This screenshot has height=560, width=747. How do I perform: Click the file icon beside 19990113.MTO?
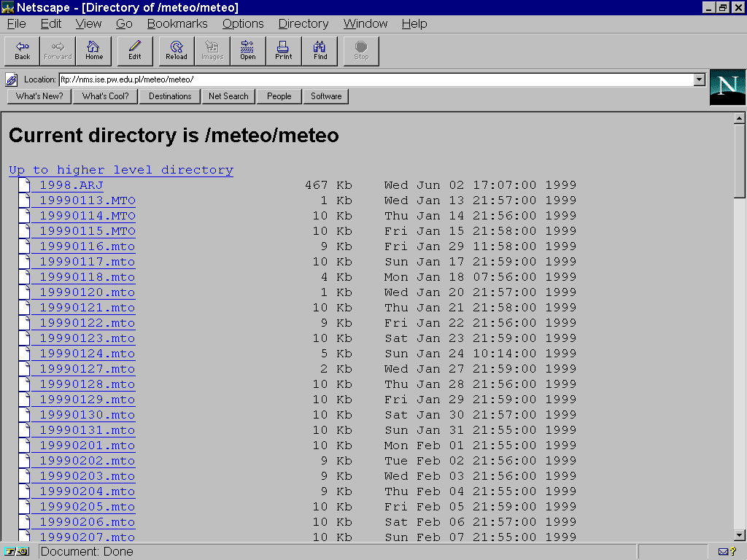(x=24, y=200)
